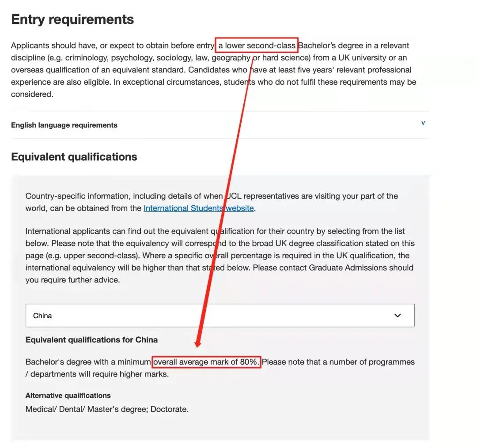Viewport: 477px width, 448px height.
Task: Click the 'Please note that a number of programmes' text
Action: 338,362
